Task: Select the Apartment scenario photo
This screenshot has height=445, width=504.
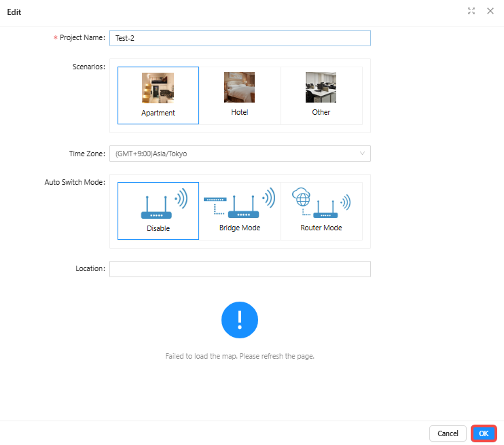Action: (158, 88)
